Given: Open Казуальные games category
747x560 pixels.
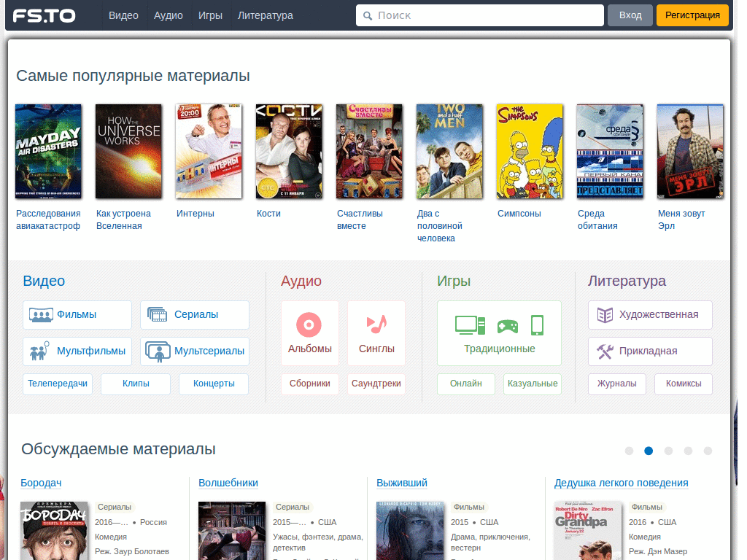Looking at the screenshot, I should click(533, 384).
